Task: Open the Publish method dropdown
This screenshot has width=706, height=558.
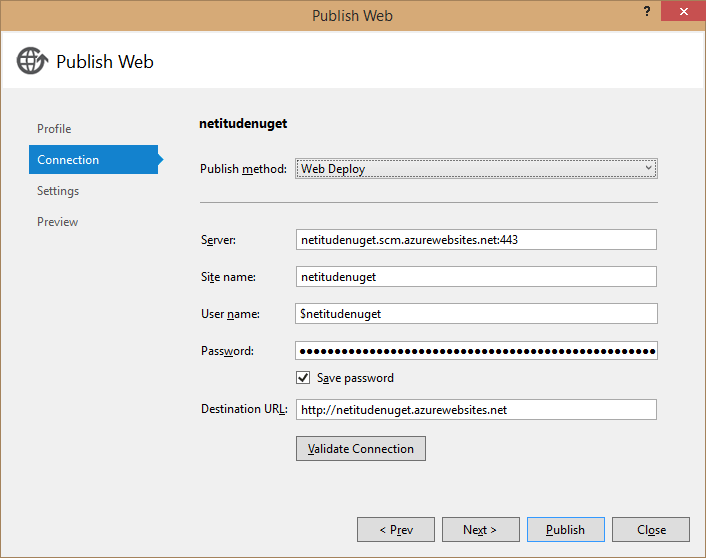Action: [476, 168]
